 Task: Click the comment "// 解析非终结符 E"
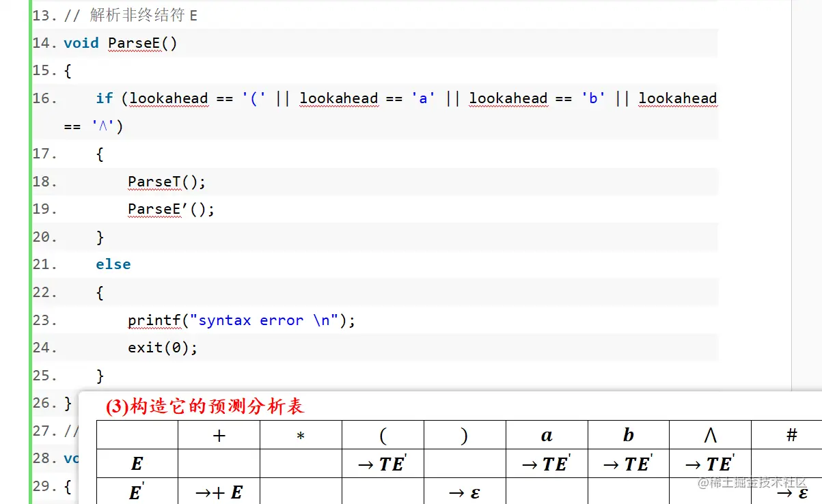click(x=131, y=15)
